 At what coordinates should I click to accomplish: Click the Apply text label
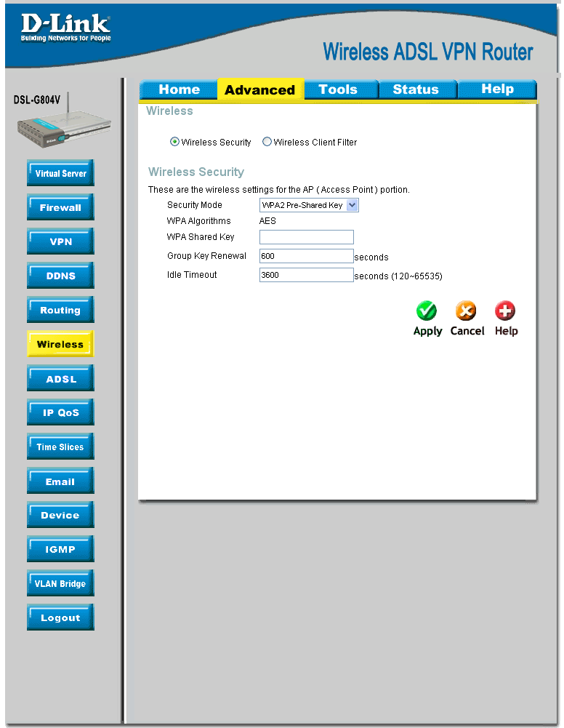(427, 332)
